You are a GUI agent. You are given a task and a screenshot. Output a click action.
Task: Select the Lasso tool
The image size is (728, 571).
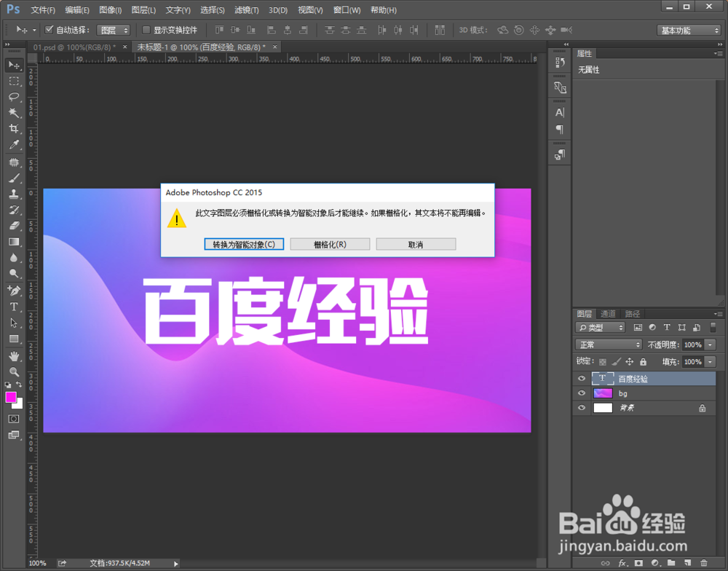(x=14, y=97)
